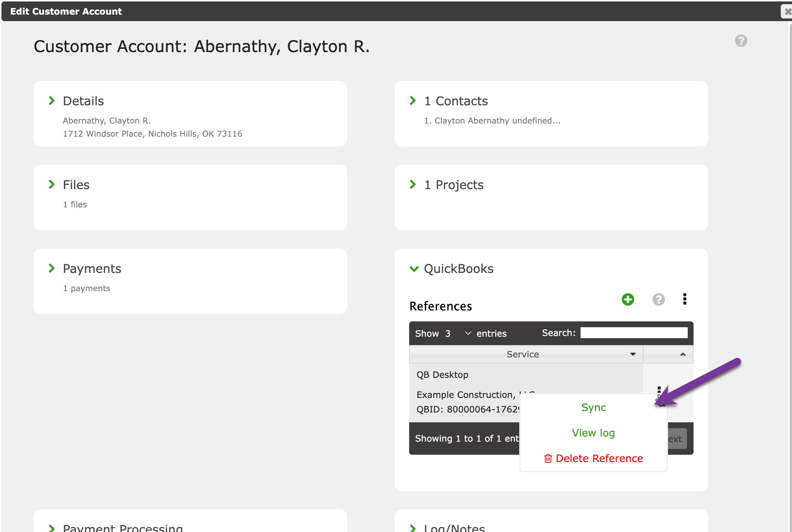Collapse the QuickBooks section

414,269
